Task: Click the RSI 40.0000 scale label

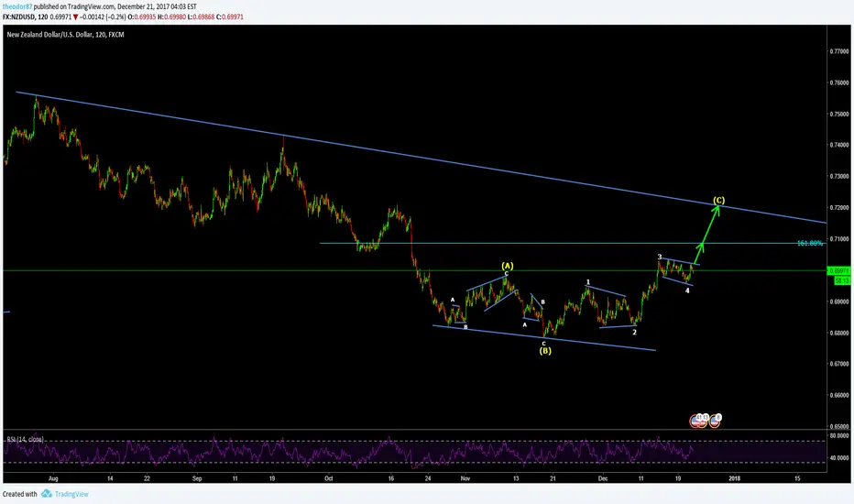Action: pos(839,457)
